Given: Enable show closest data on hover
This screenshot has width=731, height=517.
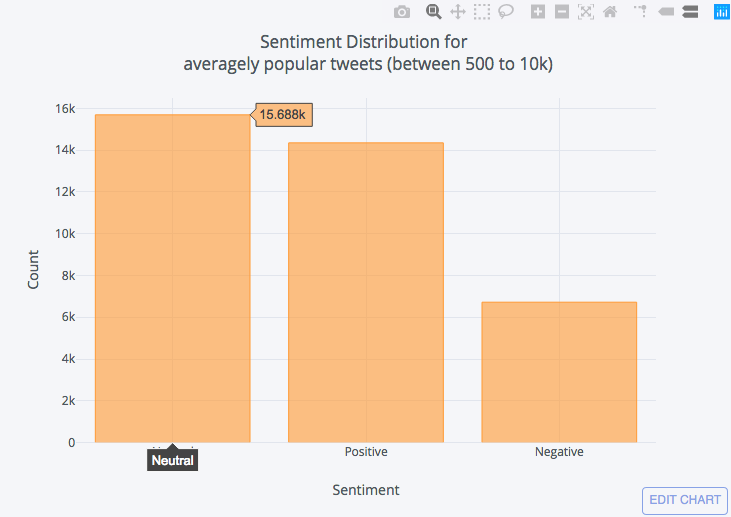Looking at the screenshot, I should pos(666,12).
